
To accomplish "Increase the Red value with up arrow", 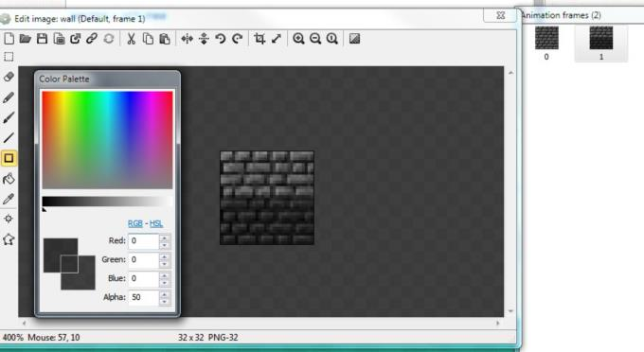I will pos(164,238).
